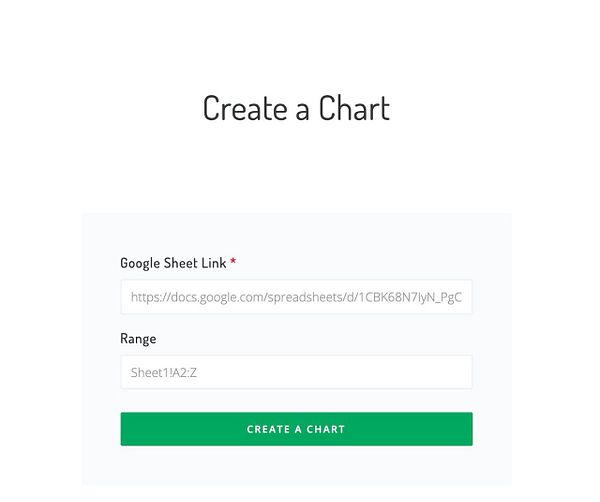600x502 pixels.
Task: Select the Google Sheet Link label
Action: point(173,263)
